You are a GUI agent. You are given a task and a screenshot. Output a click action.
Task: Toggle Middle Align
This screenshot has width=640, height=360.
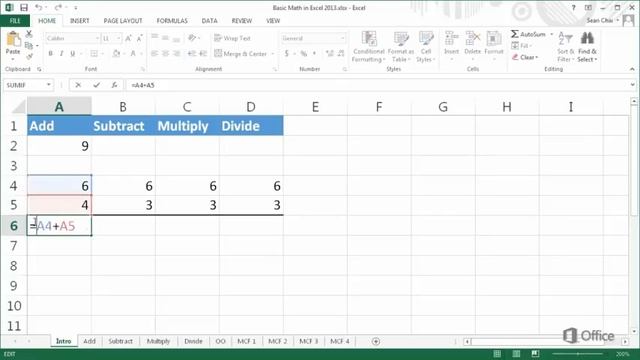click(x=165, y=38)
